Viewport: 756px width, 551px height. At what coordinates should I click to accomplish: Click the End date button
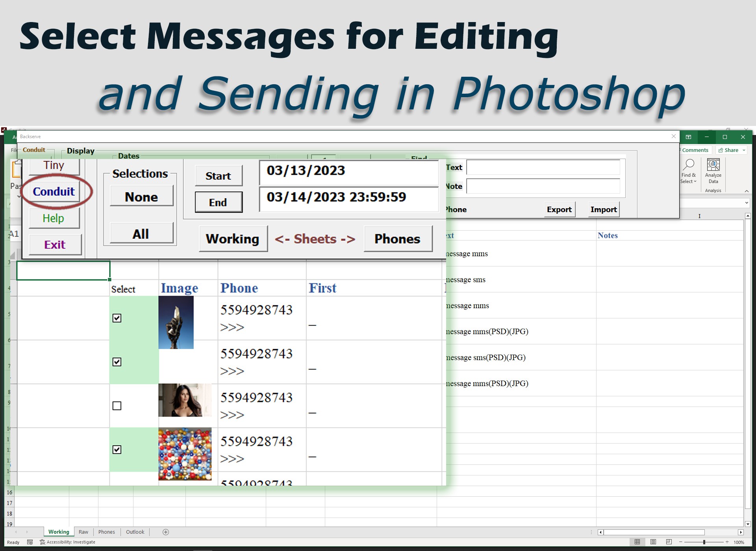coord(218,202)
